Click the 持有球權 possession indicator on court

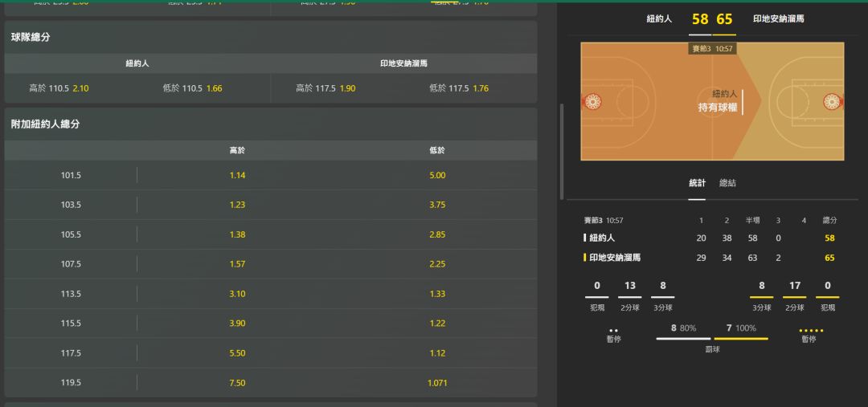click(x=718, y=107)
